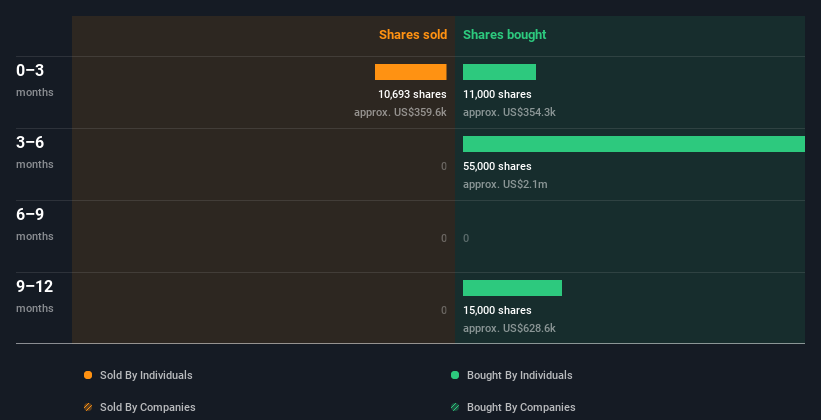This screenshot has width=821, height=420.
Task: Click the 3–6 months row label
Action: pyautogui.click(x=35, y=152)
